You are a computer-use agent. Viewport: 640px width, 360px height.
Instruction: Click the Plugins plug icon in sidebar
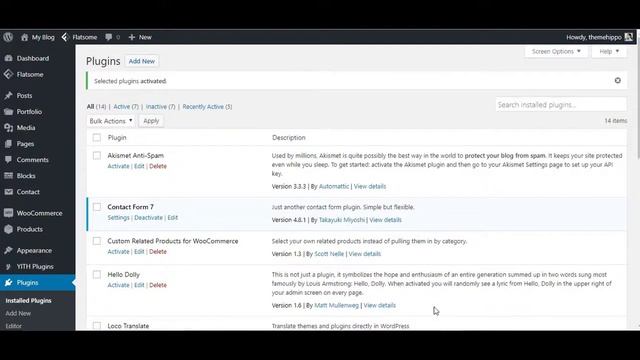pos(8,282)
